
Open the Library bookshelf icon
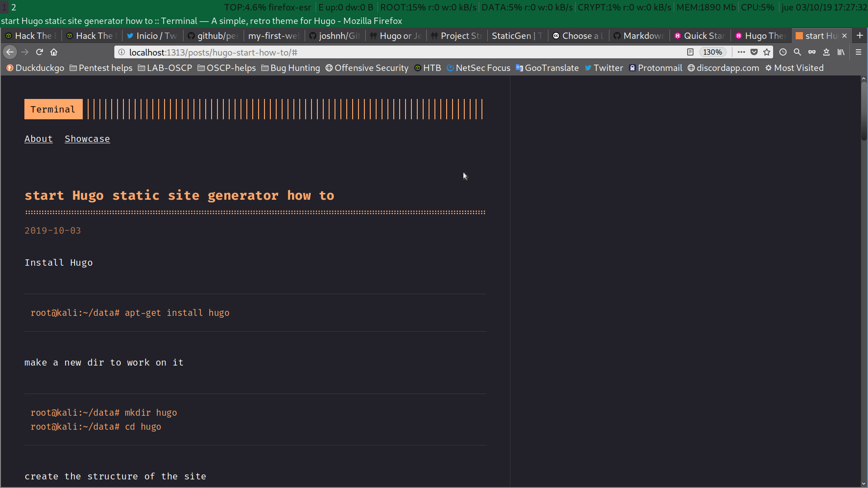point(841,52)
